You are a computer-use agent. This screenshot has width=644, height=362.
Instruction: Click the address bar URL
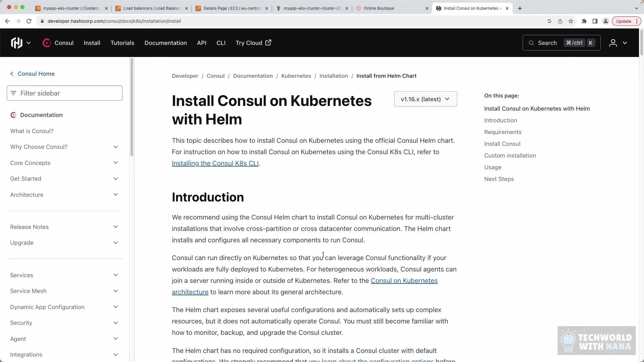pos(114,21)
